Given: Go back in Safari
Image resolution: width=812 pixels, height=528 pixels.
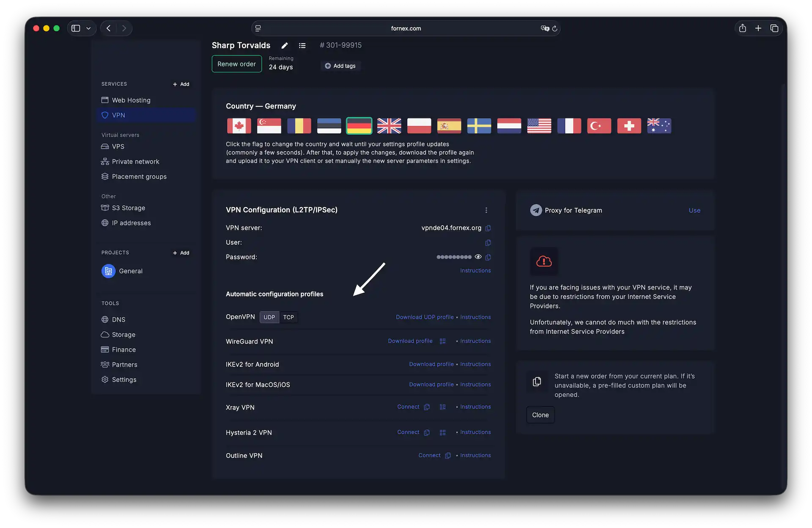Looking at the screenshot, I should 109,28.
